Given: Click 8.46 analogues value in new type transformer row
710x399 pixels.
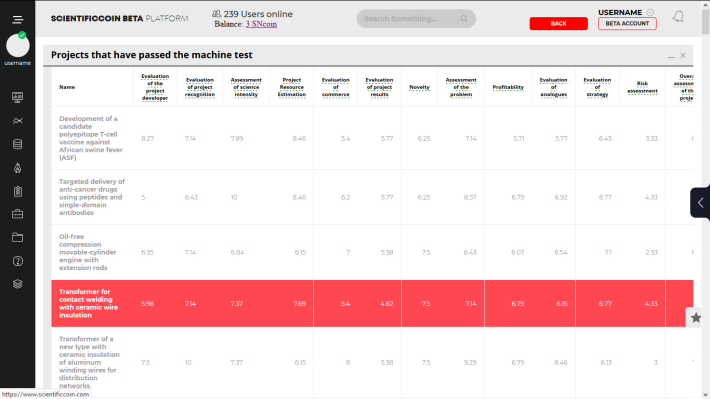Looking at the screenshot, I should coord(561,362).
